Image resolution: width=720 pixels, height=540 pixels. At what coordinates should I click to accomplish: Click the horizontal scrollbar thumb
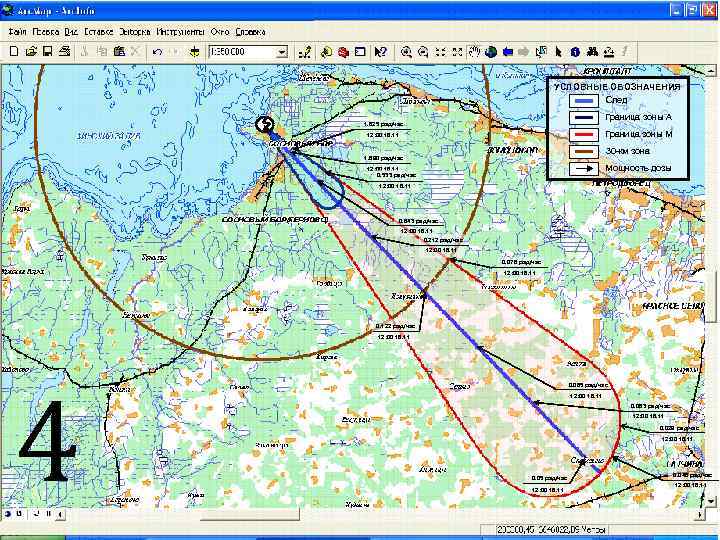tap(250, 514)
